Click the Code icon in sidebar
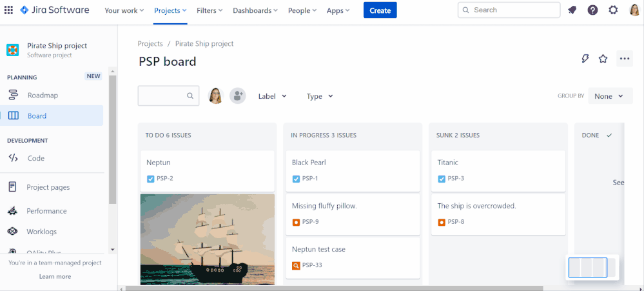Screen dimensions: 644x291 [13, 158]
